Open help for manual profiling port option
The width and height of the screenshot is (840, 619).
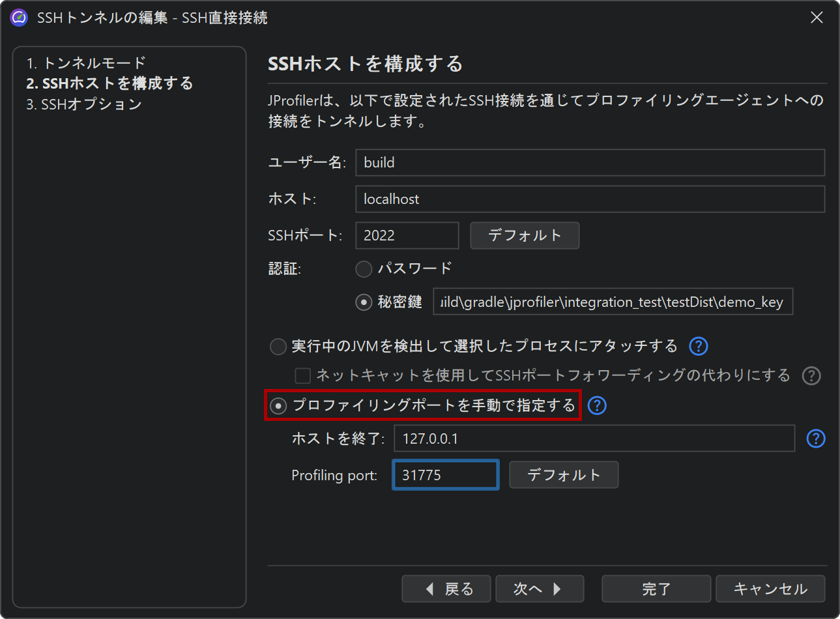tap(597, 405)
